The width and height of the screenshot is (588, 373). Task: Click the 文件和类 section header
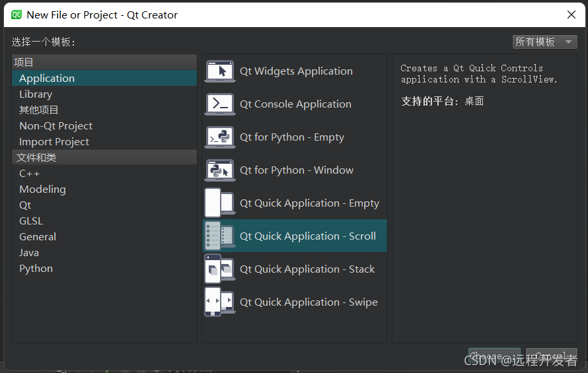click(104, 157)
